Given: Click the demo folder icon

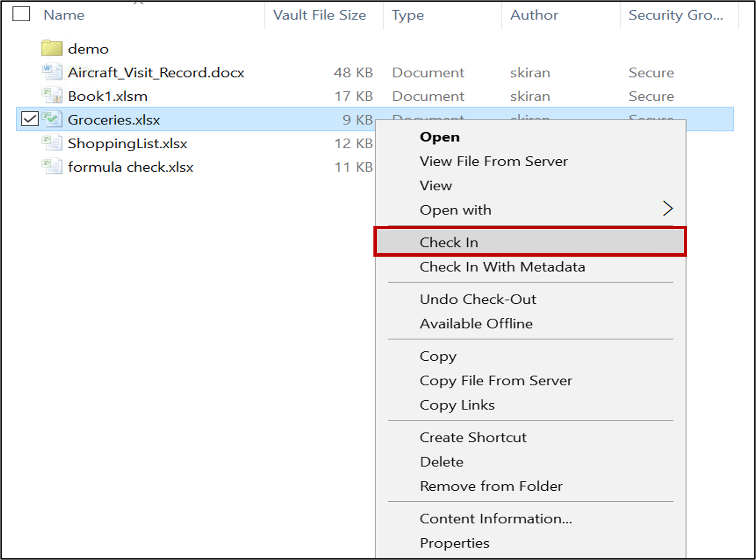Looking at the screenshot, I should 51,48.
